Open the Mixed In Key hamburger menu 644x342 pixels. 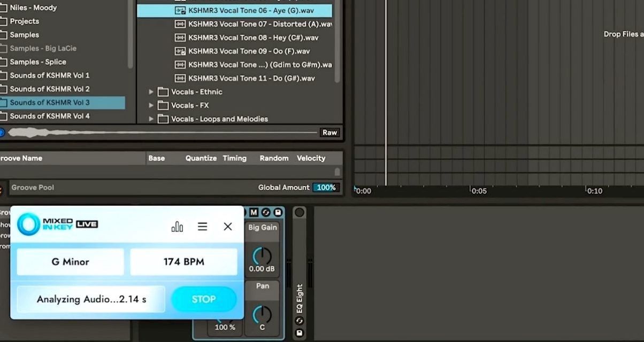(x=202, y=226)
